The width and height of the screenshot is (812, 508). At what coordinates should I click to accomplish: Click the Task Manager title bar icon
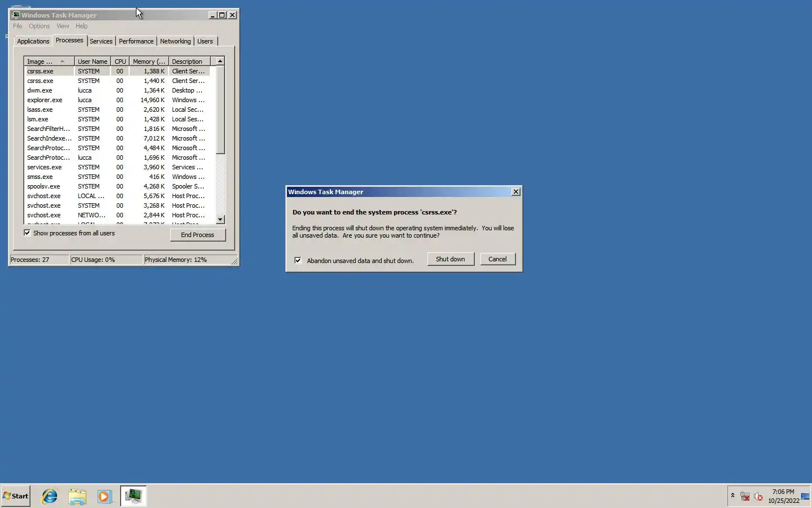click(16, 15)
